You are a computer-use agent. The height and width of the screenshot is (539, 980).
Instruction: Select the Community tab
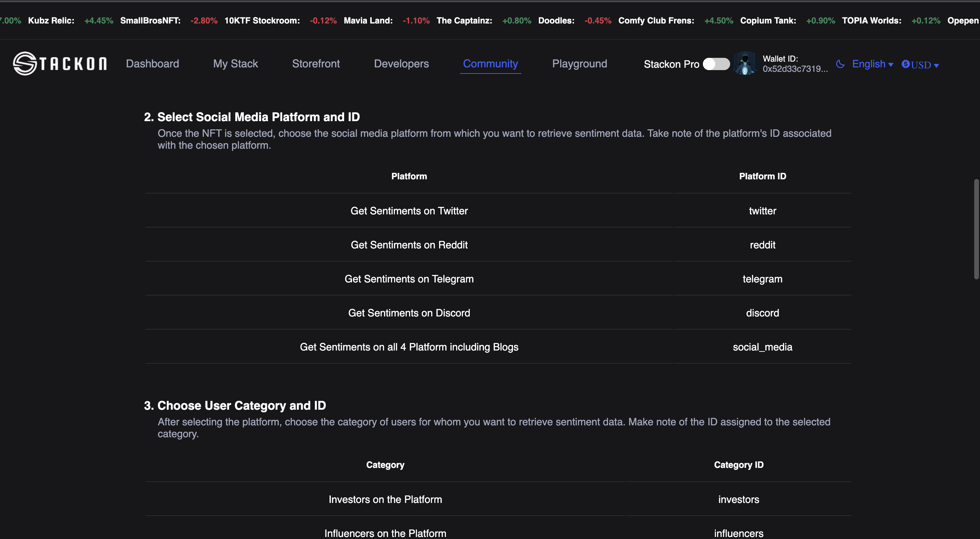[x=490, y=64]
